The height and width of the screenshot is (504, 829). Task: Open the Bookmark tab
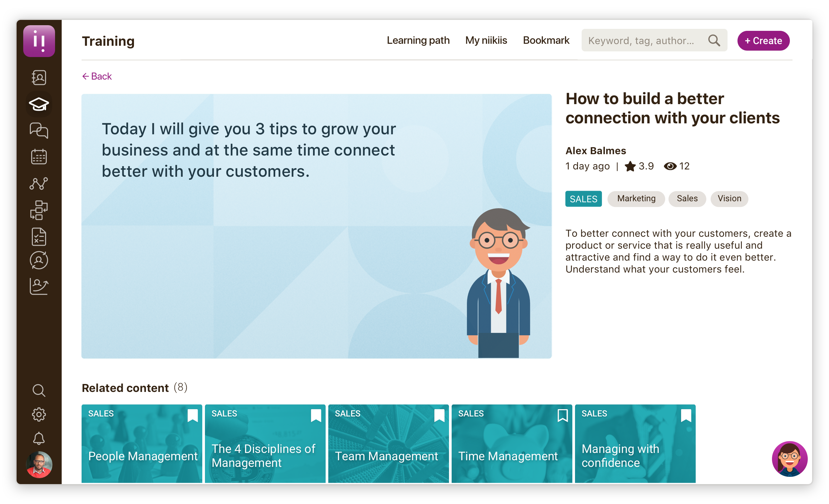pos(546,40)
